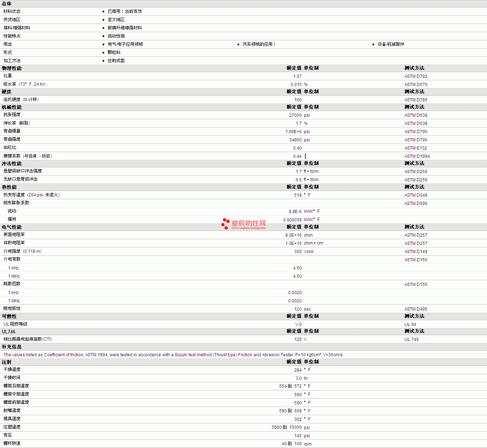Click UL 746 test method
Image resolution: width=487 pixels, height=448 pixels.
click(x=412, y=339)
